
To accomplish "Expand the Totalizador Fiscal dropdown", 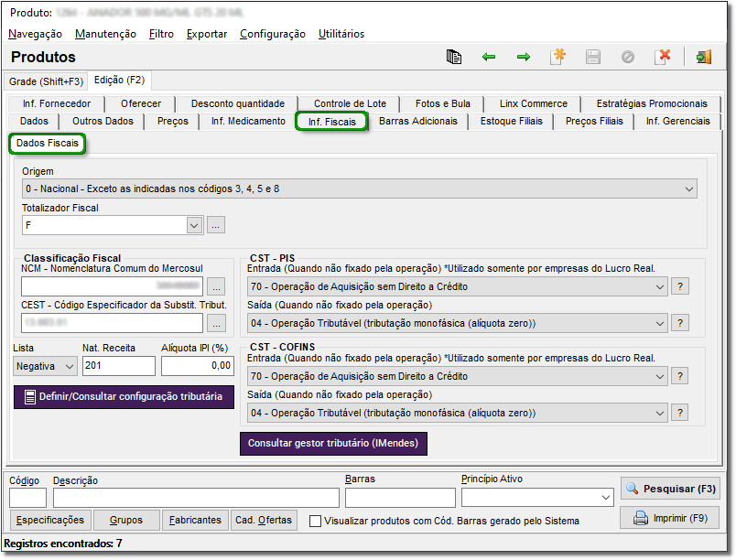I will click(x=194, y=225).
